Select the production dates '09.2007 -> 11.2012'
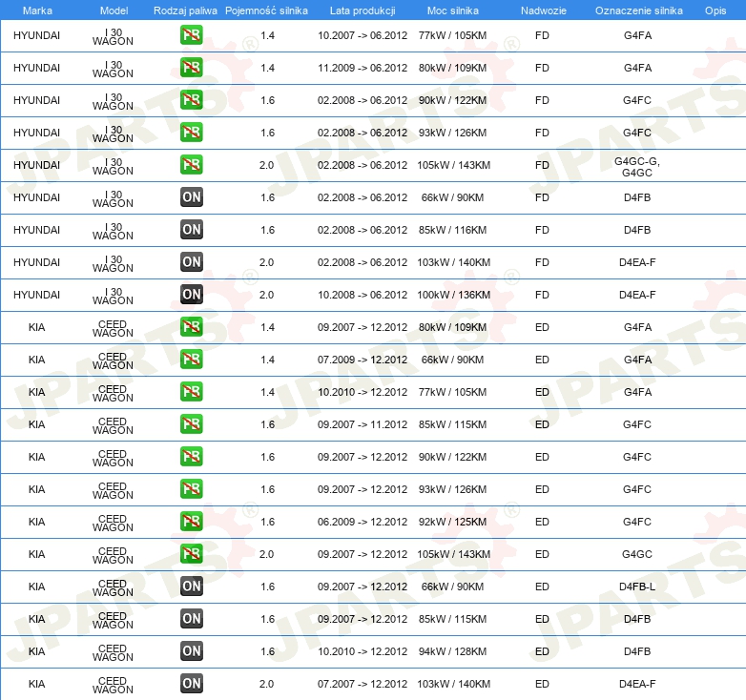Screen dimensions: 746x700 tap(363, 424)
